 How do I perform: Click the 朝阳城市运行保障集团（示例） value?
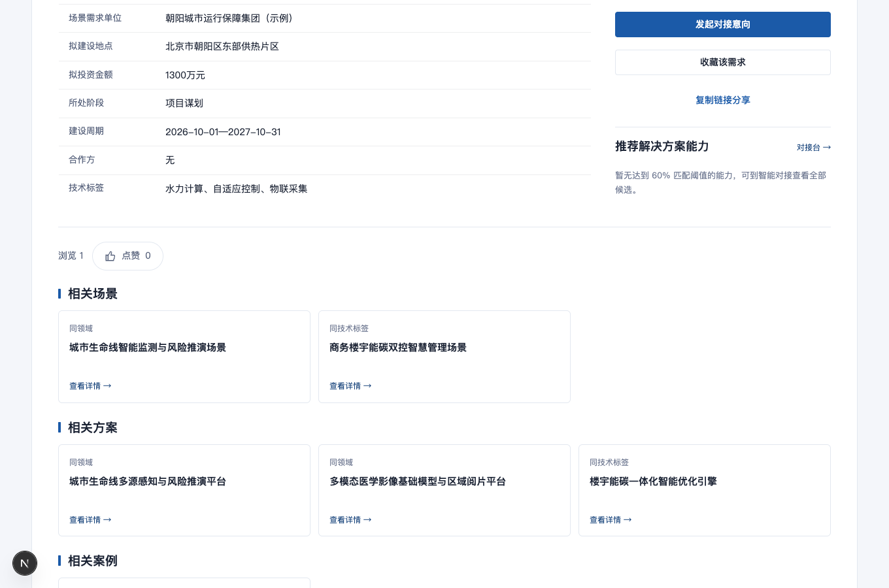[x=231, y=18]
